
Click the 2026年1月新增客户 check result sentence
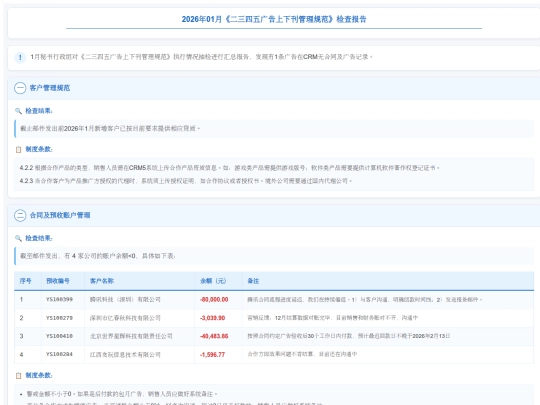pyautogui.click(x=110, y=128)
